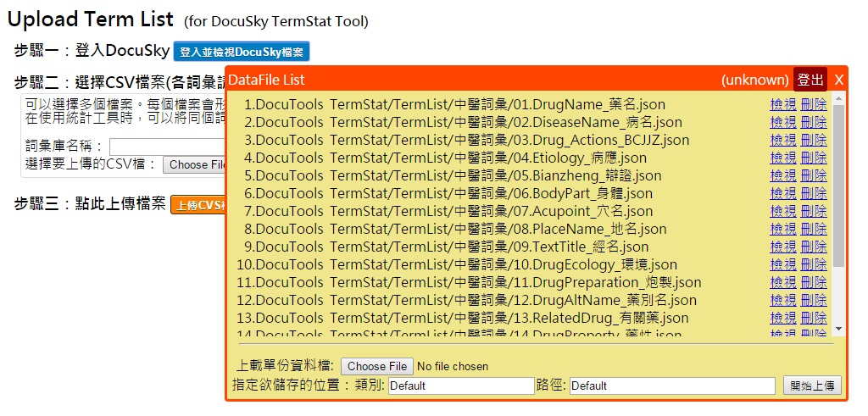
Task: Delete file 02.DiseaseName_病名.json via 刪除
Action: pyautogui.click(x=814, y=122)
